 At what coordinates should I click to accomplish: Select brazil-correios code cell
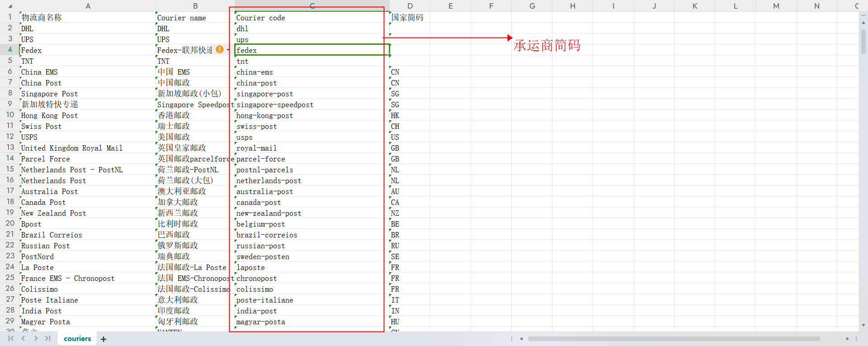click(x=312, y=234)
